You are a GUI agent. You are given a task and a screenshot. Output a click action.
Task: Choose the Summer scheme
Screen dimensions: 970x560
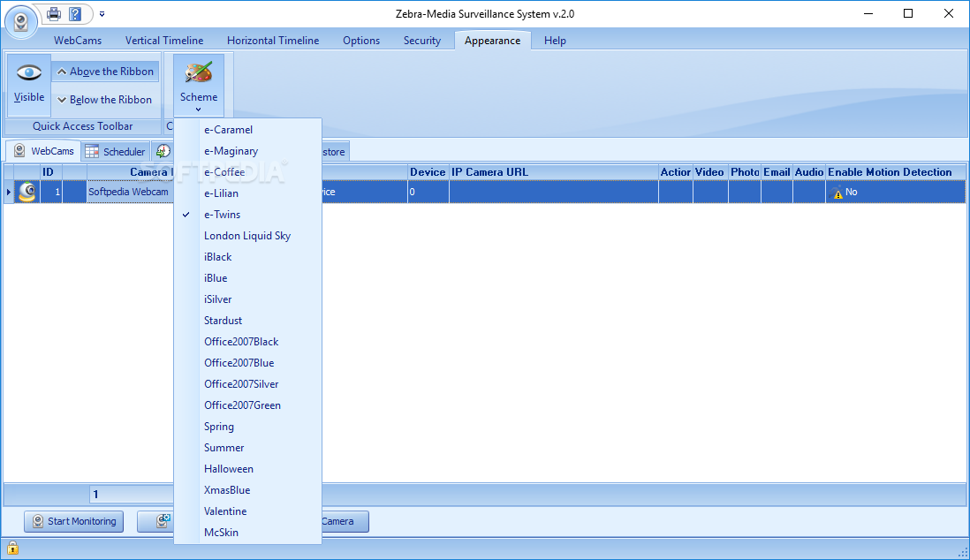248,447
